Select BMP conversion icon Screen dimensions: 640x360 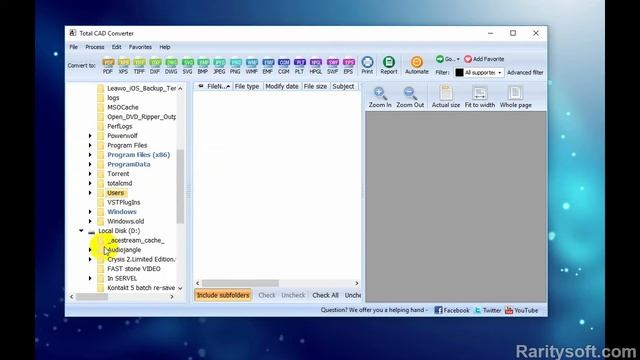[203, 65]
